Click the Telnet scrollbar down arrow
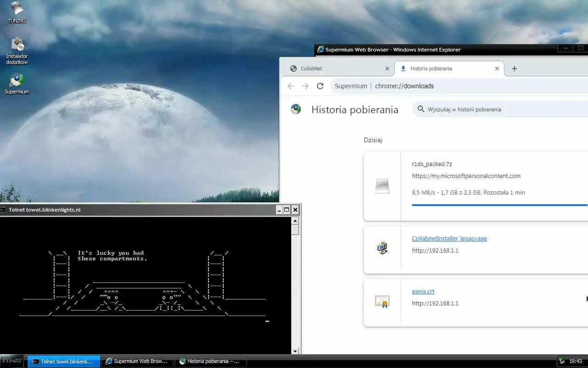 click(x=295, y=351)
